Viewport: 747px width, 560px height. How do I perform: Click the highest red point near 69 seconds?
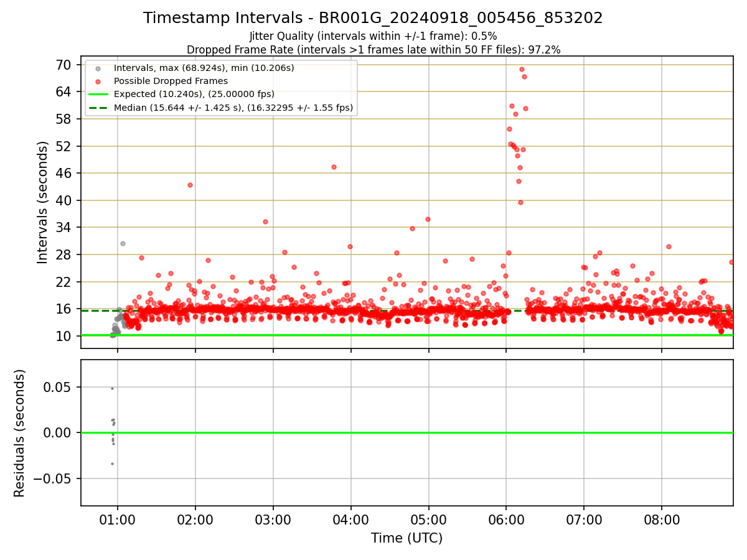pos(522,70)
